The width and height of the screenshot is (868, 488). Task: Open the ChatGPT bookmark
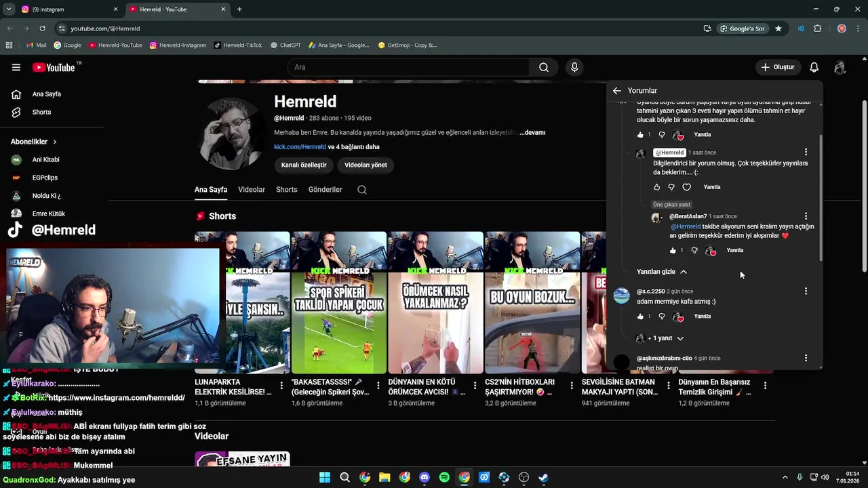coord(285,45)
